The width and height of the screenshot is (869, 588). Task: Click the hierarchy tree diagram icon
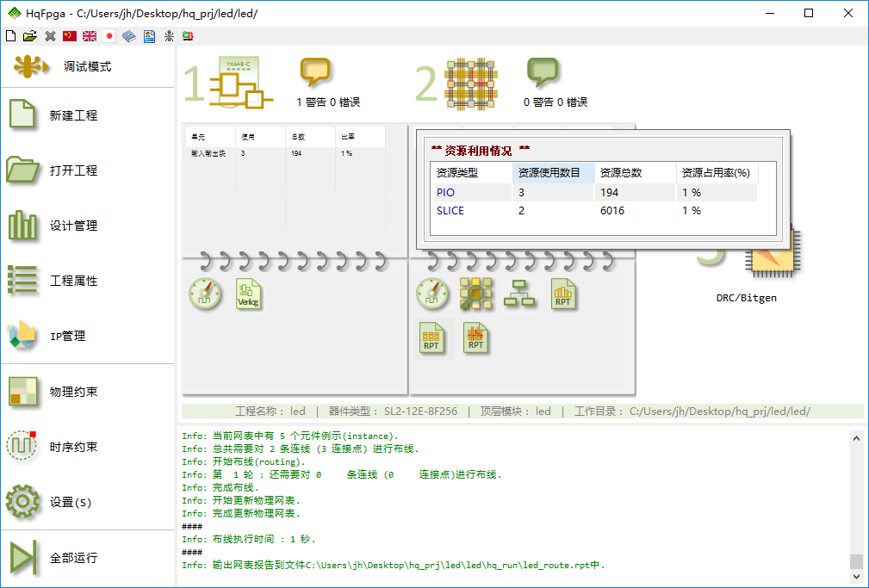click(518, 294)
